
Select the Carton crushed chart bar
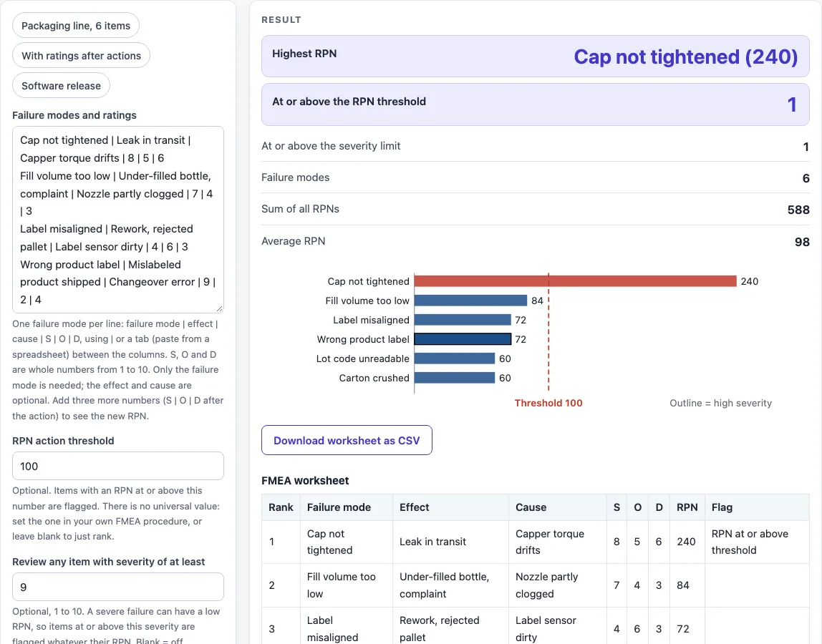455,378
